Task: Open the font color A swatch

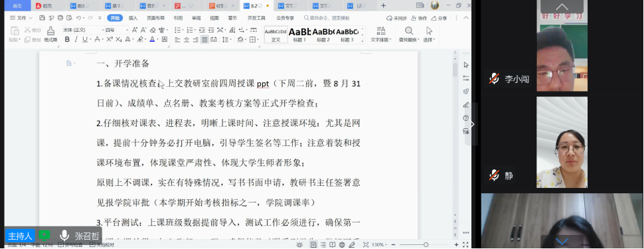Action: click(x=152, y=39)
